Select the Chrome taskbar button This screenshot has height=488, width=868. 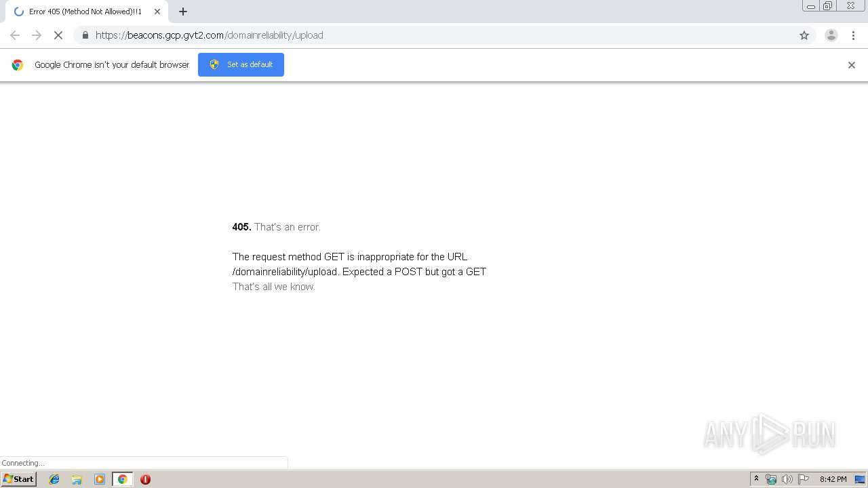(122, 479)
